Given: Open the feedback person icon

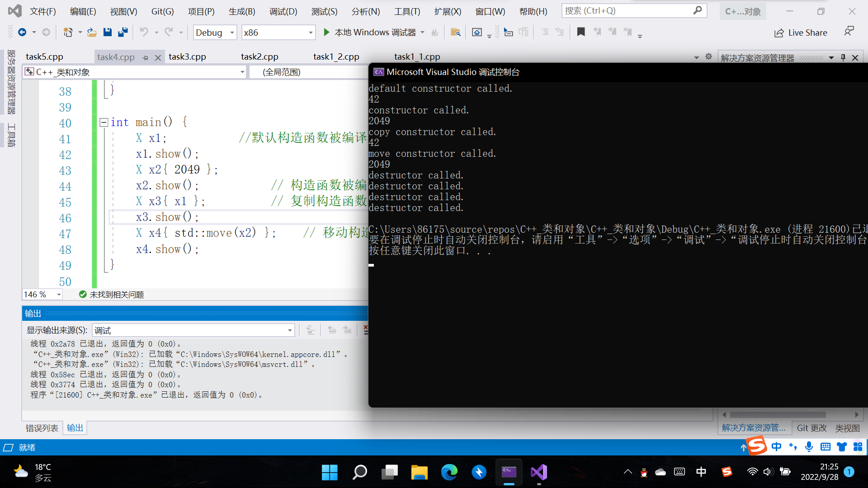Looking at the screenshot, I should pyautogui.click(x=849, y=31).
